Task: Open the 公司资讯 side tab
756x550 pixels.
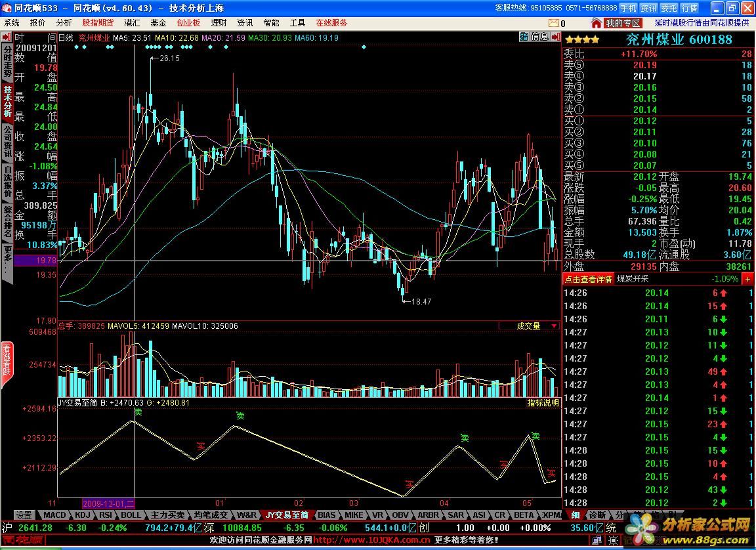Action: point(7,142)
